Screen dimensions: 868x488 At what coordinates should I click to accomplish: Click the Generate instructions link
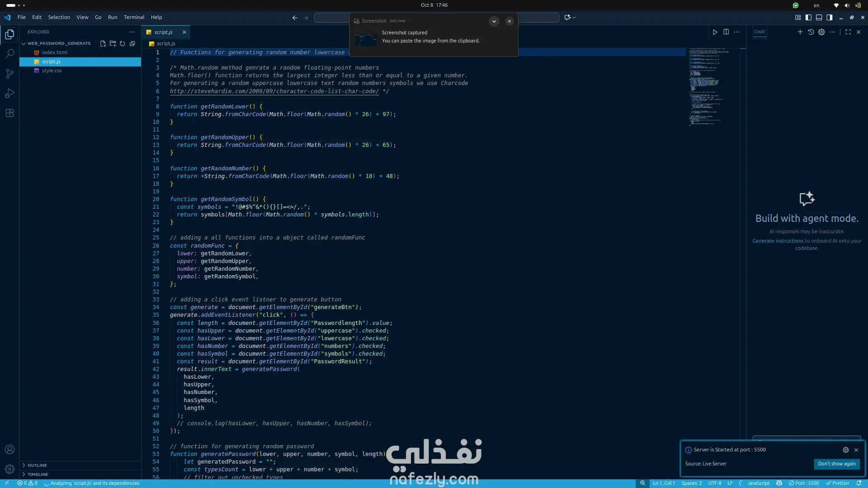click(x=778, y=241)
